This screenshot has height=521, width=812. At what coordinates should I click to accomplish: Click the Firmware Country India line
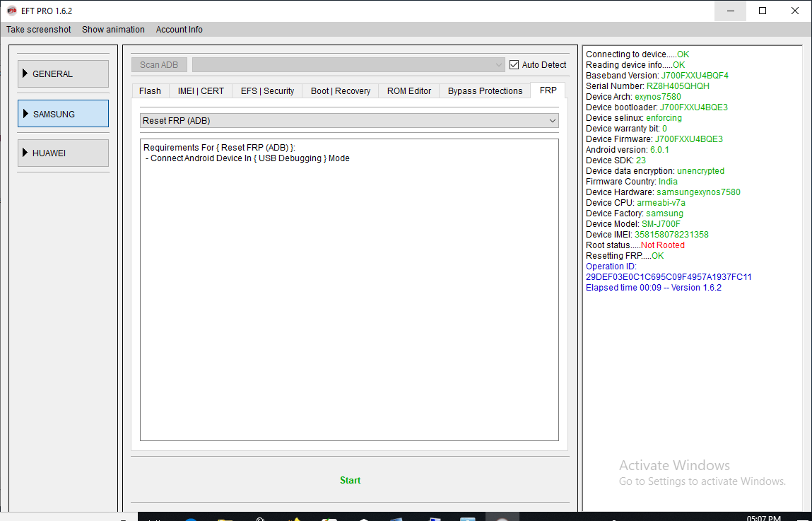click(x=631, y=182)
